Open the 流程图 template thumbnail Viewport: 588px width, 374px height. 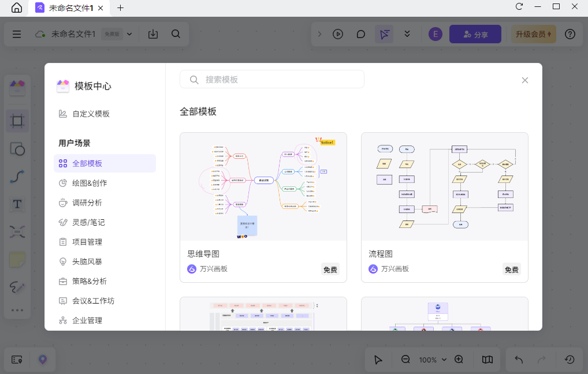click(x=445, y=186)
